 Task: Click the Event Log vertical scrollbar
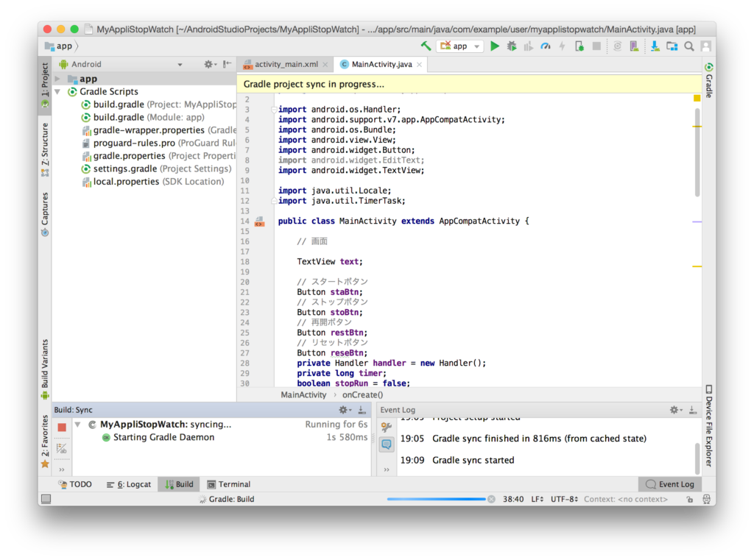click(697, 458)
